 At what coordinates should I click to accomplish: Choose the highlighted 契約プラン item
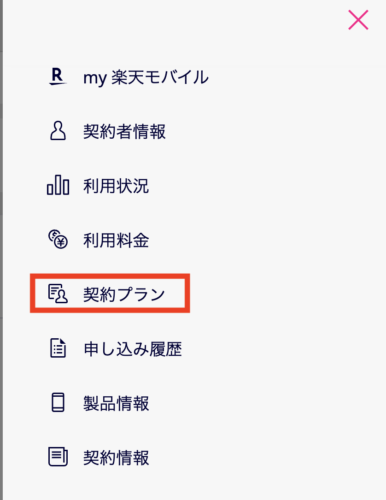tap(124, 294)
